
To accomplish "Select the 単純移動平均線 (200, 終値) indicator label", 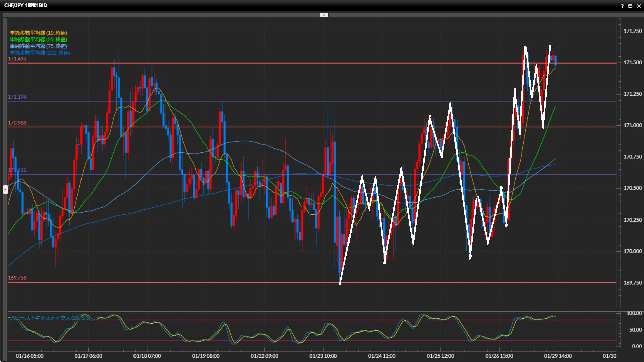I will 40,53.
